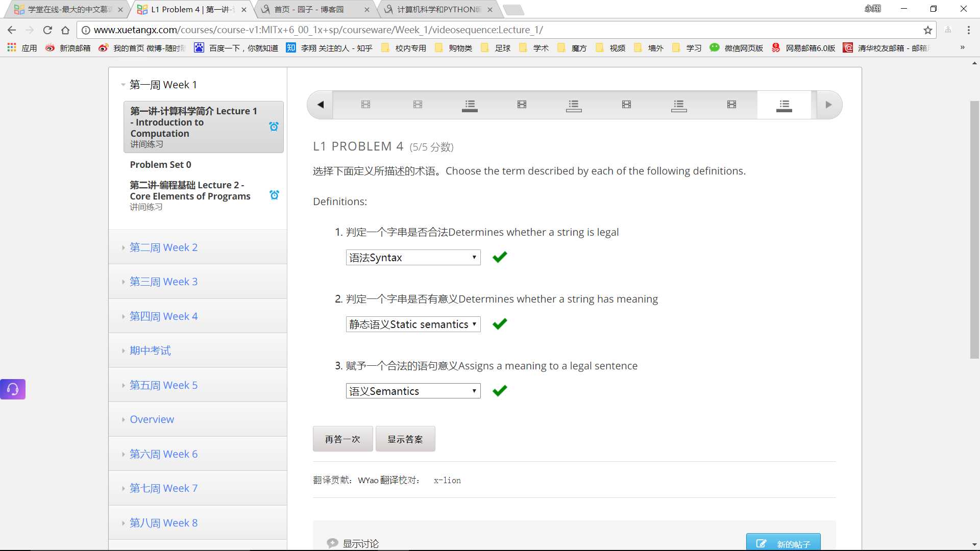Open the 应用 apps shortcut in the bookmarks bar
Screen dimensions: 980x551
pos(22,48)
